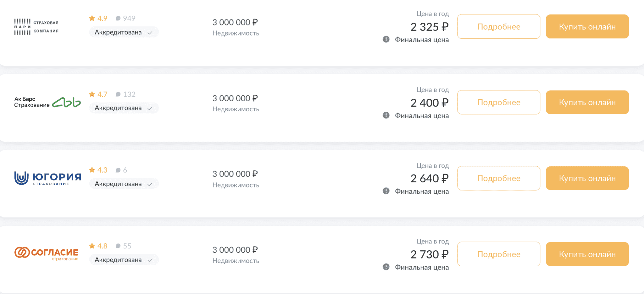The width and height of the screenshot is (644, 294).
Task: Click the 4.9 star rating for PARI
Action: pyautogui.click(x=98, y=18)
